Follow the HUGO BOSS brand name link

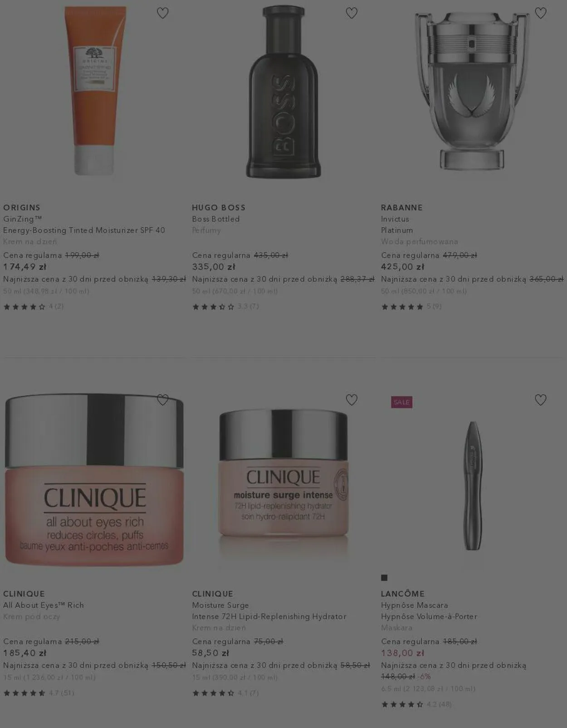219,207
